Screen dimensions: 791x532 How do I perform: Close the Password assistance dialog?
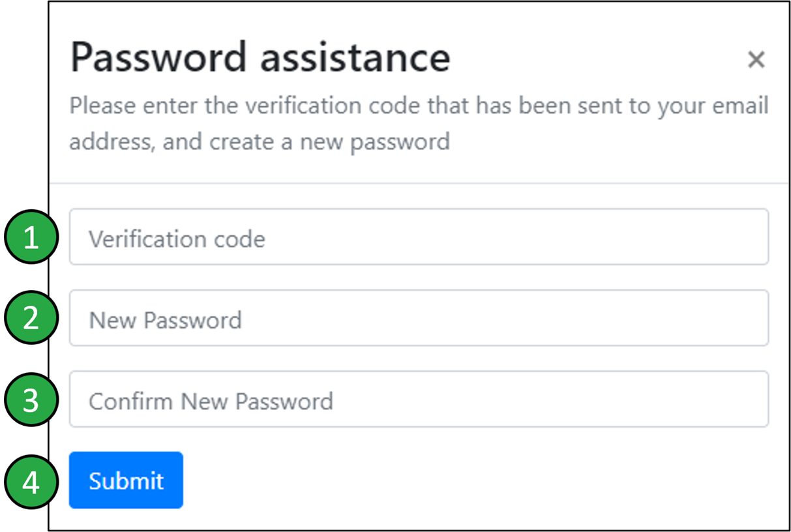756,60
